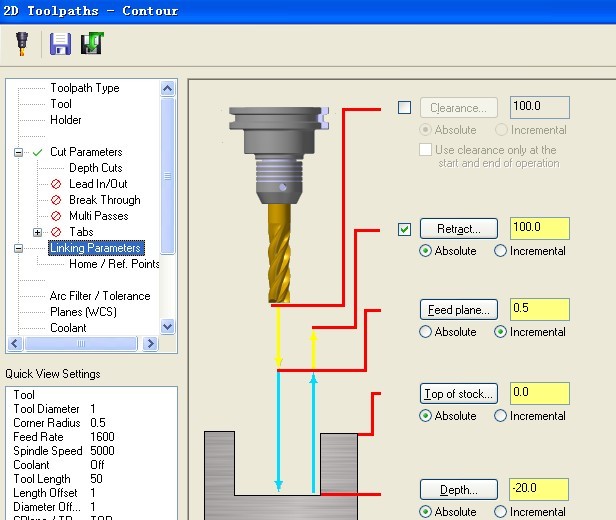Click the green checkmark beside Cut Parameters
616x520 pixels.
click(x=37, y=152)
